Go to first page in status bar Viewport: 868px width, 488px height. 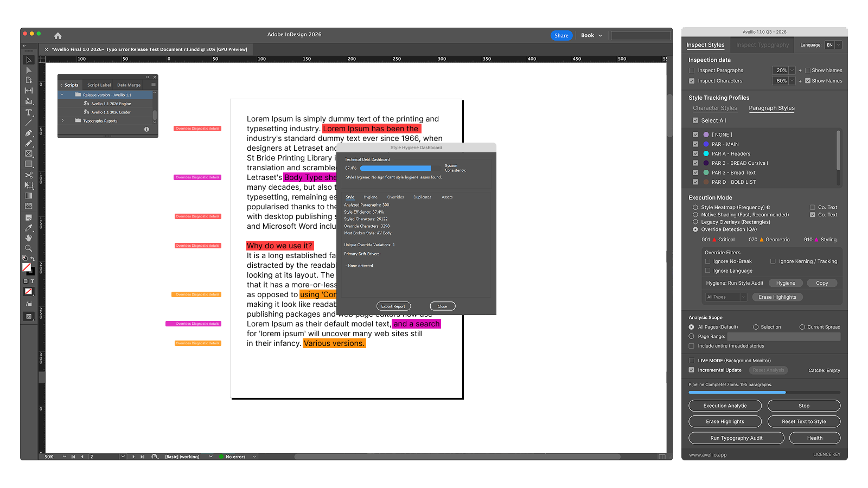click(x=73, y=457)
